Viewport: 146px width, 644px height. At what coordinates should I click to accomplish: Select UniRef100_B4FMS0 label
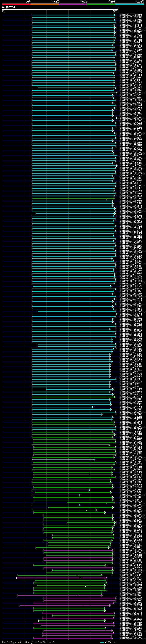point(131,52)
